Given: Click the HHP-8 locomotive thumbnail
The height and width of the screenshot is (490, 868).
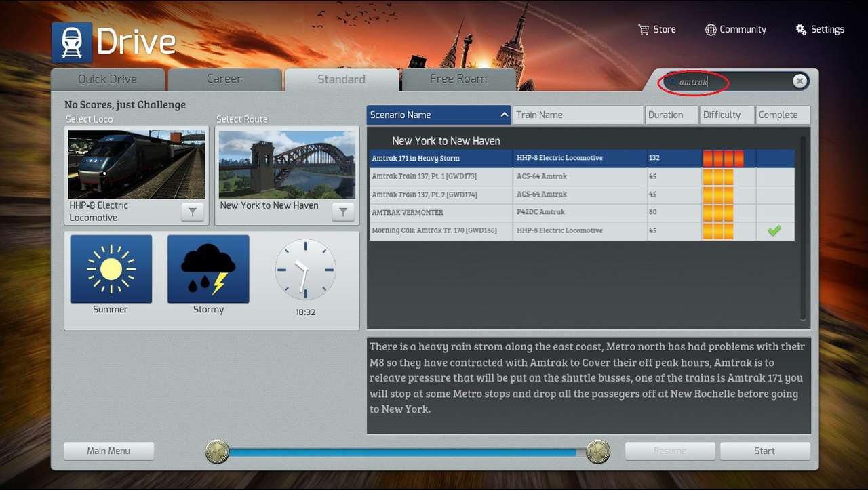Looking at the screenshot, I should coord(136,165).
